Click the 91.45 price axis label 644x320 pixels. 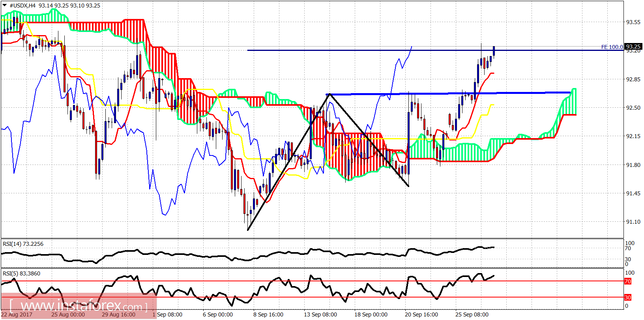[633, 193]
